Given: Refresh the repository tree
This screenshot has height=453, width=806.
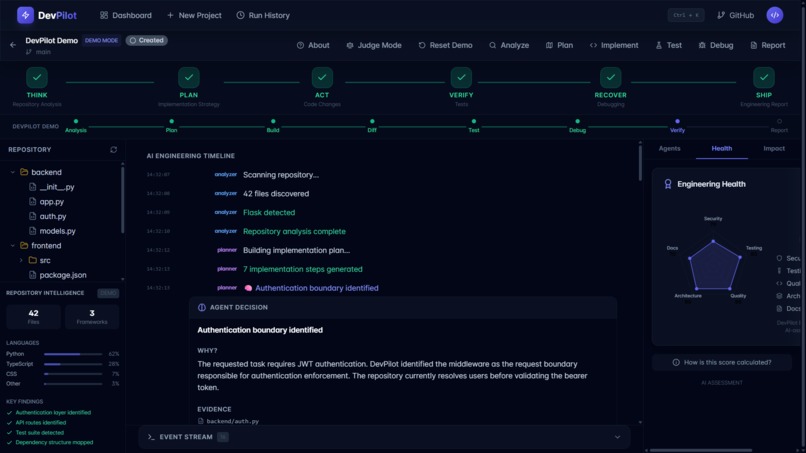Looking at the screenshot, I should click(114, 150).
